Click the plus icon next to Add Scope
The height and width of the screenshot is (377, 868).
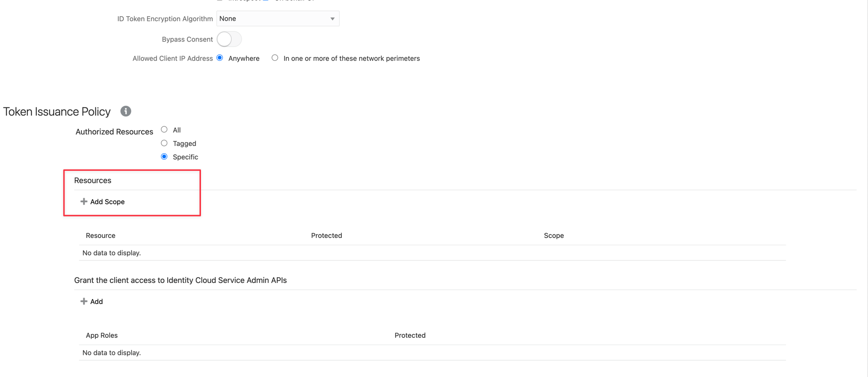coord(84,202)
